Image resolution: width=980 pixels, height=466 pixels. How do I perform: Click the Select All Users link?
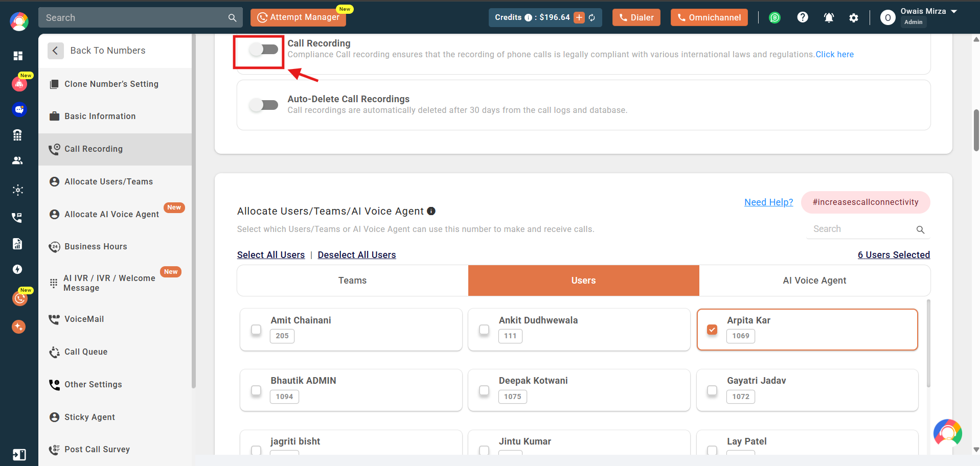[271, 255]
